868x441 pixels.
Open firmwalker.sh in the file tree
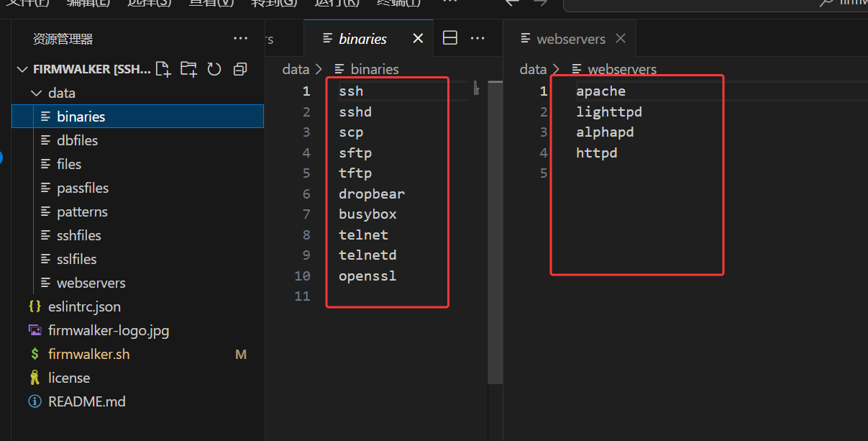click(x=88, y=354)
